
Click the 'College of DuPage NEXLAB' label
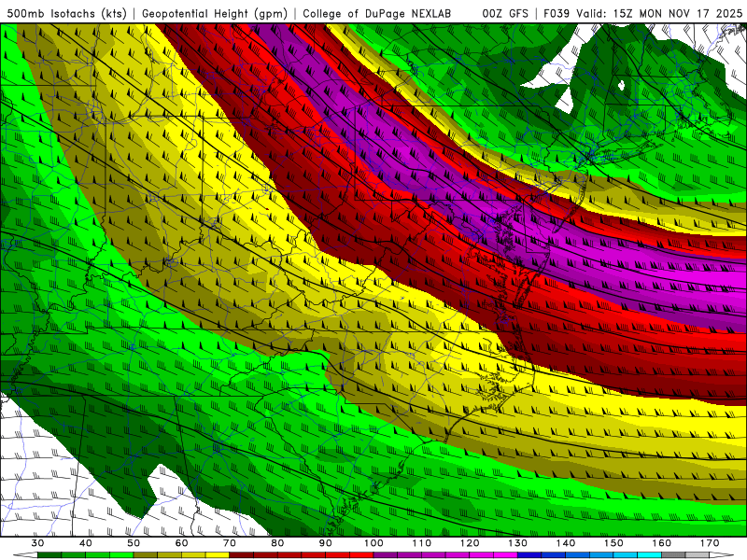click(x=377, y=14)
